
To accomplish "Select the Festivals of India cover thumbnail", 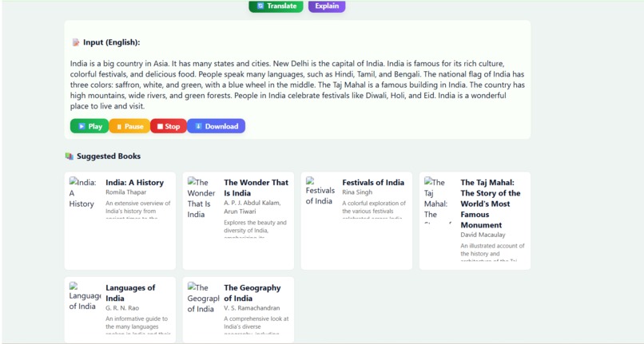I will click(x=320, y=191).
